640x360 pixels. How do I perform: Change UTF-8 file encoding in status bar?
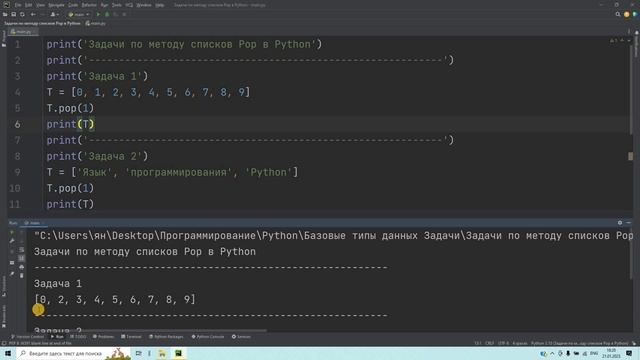click(x=503, y=343)
